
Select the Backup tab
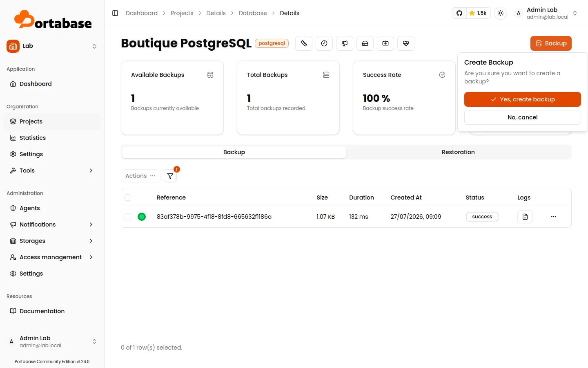pos(234,152)
